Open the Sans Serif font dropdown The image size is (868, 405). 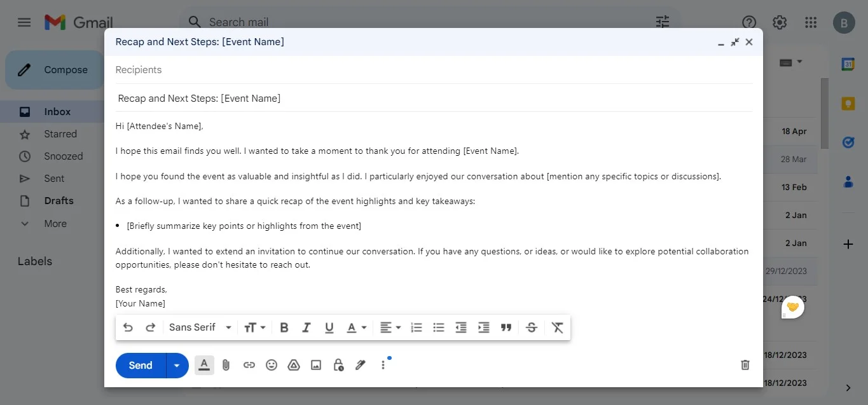[x=198, y=327]
